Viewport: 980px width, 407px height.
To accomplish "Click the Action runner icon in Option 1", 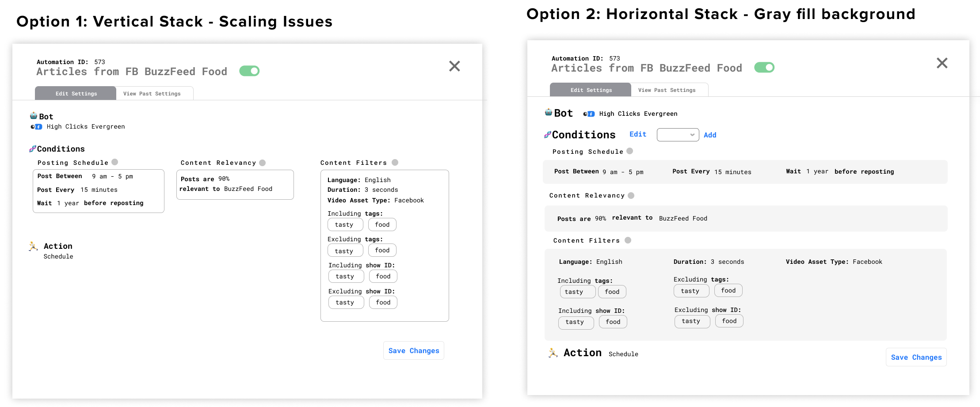I will pyautogui.click(x=33, y=246).
